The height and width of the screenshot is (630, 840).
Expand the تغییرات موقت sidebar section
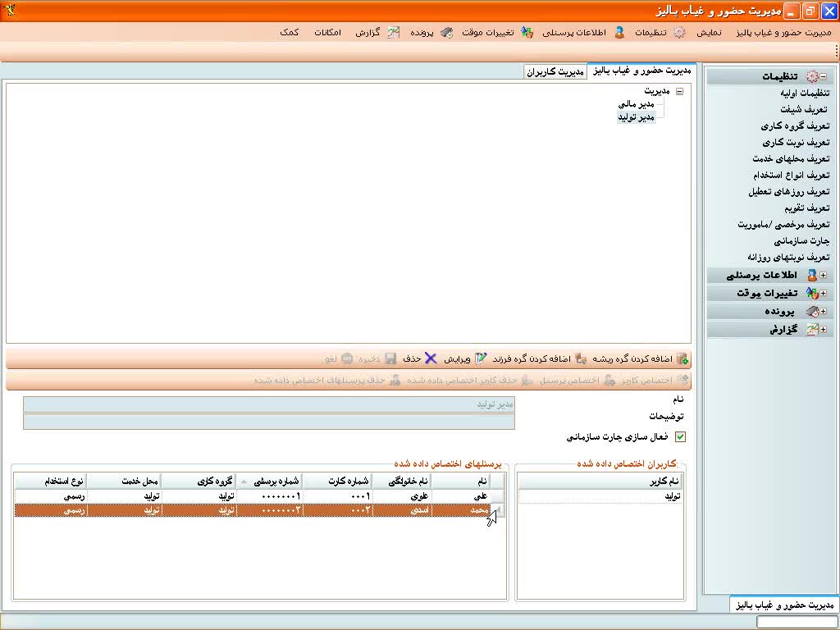pyautogui.click(x=823, y=294)
